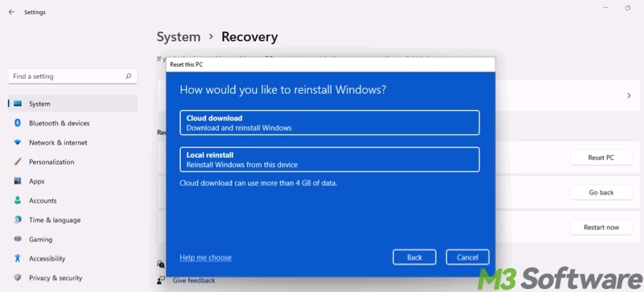This screenshot has width=644, height=292.
Task: Open Network & internet settings
Action: coord(72,142)
